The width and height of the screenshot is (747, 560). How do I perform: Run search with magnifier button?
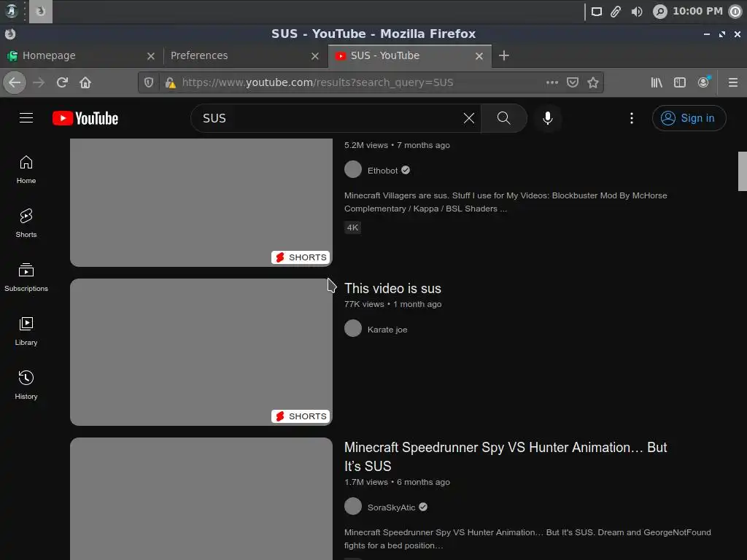tap(503, 118)
